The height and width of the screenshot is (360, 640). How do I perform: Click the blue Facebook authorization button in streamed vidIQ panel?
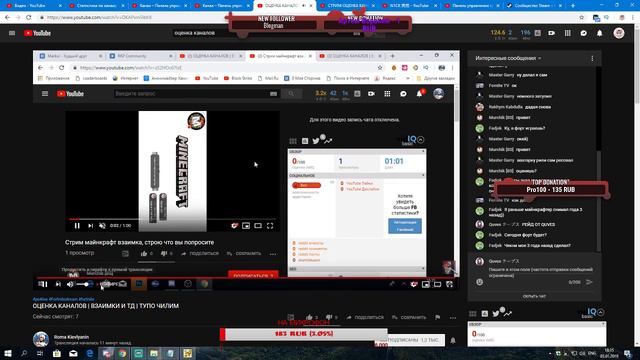point(404,226)
